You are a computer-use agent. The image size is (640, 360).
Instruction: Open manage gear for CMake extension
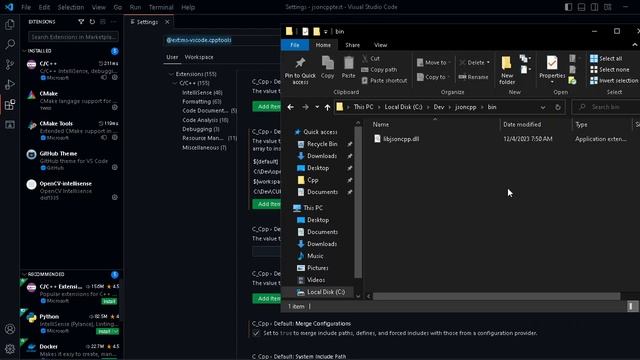click(115, 107)
